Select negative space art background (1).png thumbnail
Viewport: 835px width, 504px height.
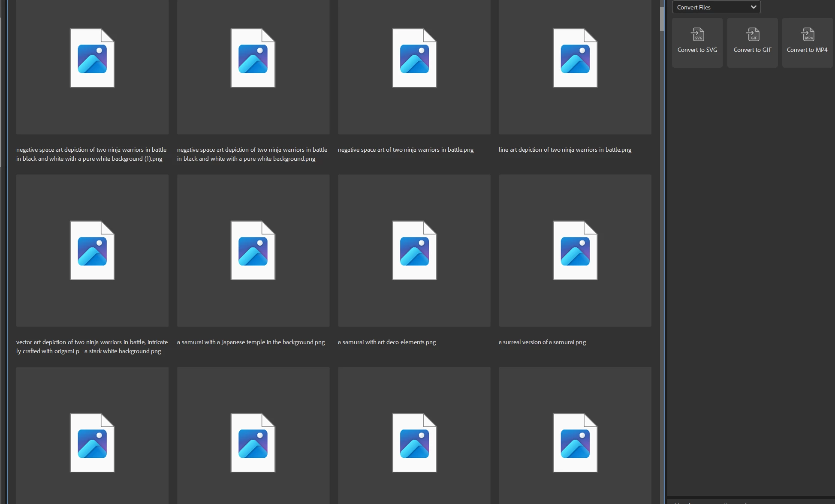pos(92,58)
